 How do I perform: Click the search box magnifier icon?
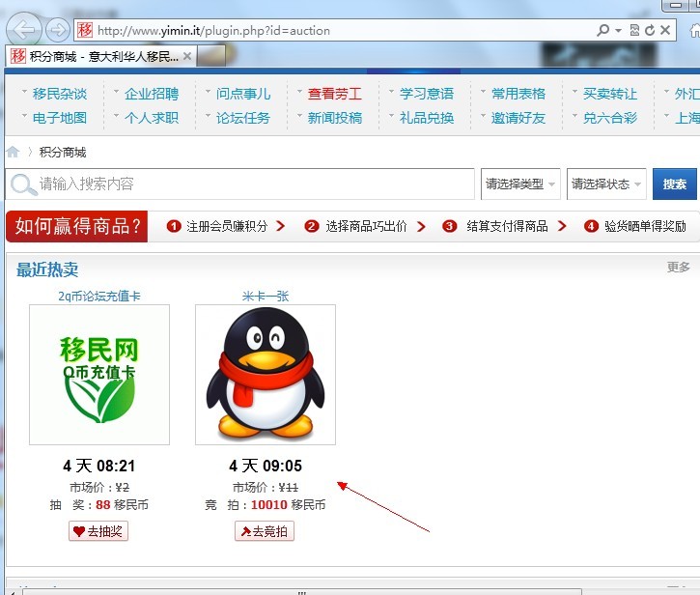click(23, 184)
